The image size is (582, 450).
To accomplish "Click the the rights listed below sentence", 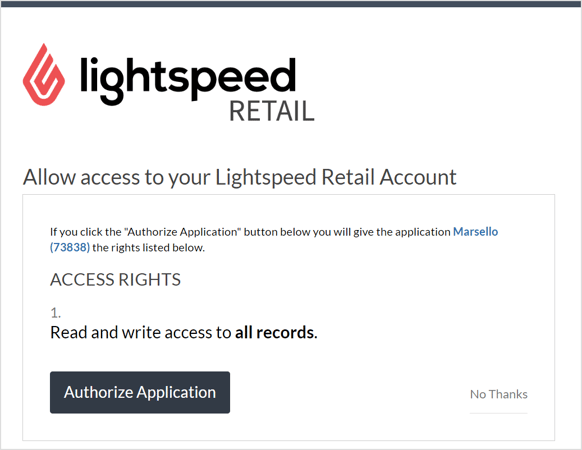I will coord(148,248).
